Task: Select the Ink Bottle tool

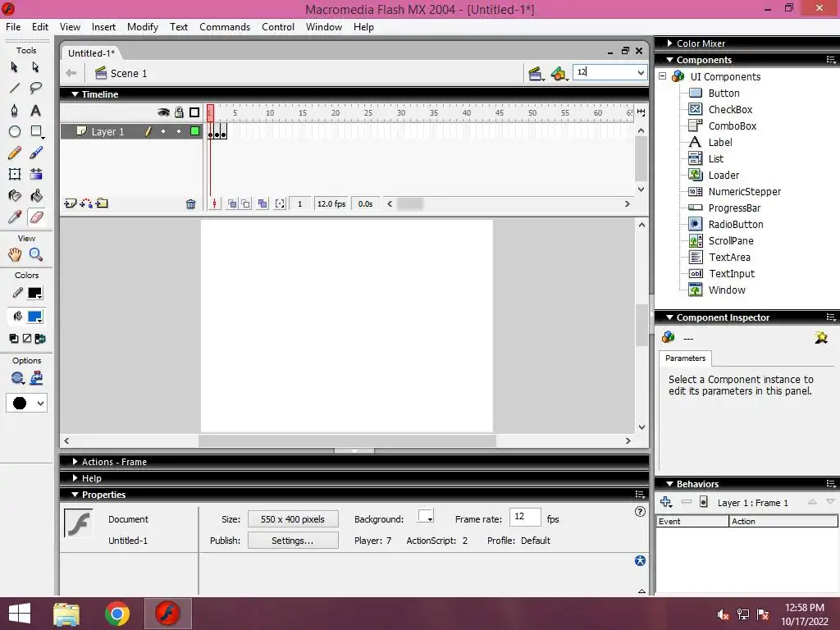Action: pyautogui.click(x=15, y=195)
